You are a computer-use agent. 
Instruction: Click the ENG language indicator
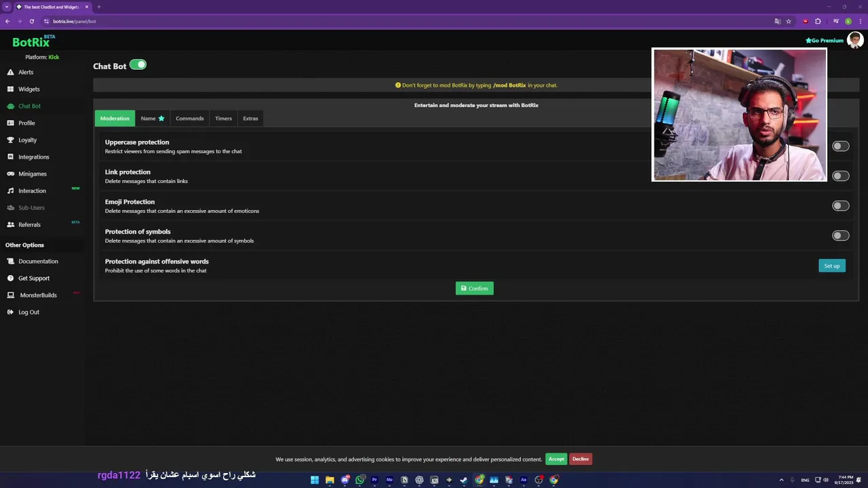[805, 480]
